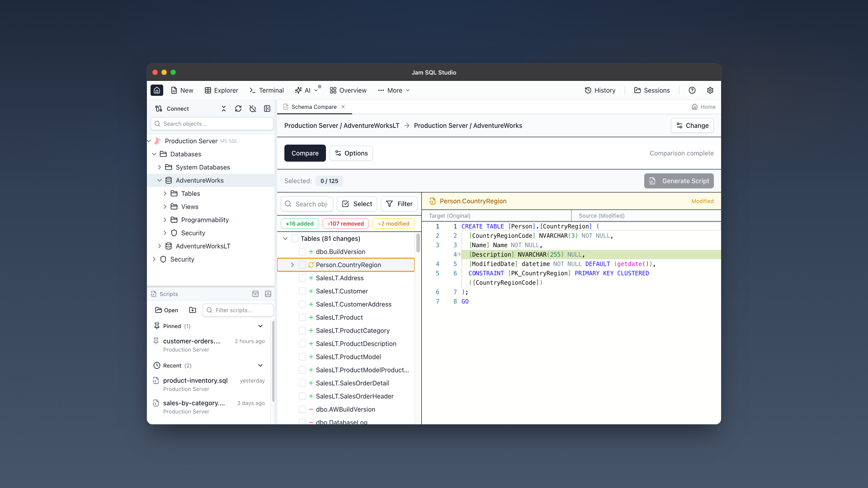Image resolution: width=868 pixels, height=488 pixels.
Task: Open the Sessions panel
Action: pyautogui.click(x=651, y=90)
